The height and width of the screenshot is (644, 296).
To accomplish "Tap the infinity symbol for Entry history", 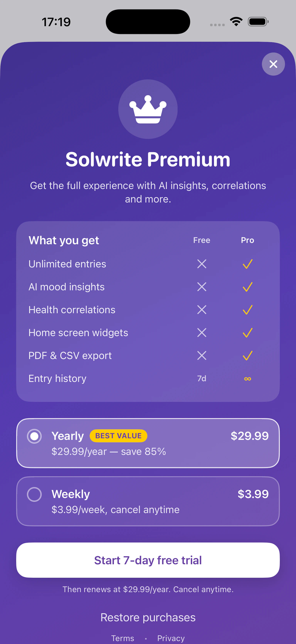I will pyautogui.click(x=247, y=379).
